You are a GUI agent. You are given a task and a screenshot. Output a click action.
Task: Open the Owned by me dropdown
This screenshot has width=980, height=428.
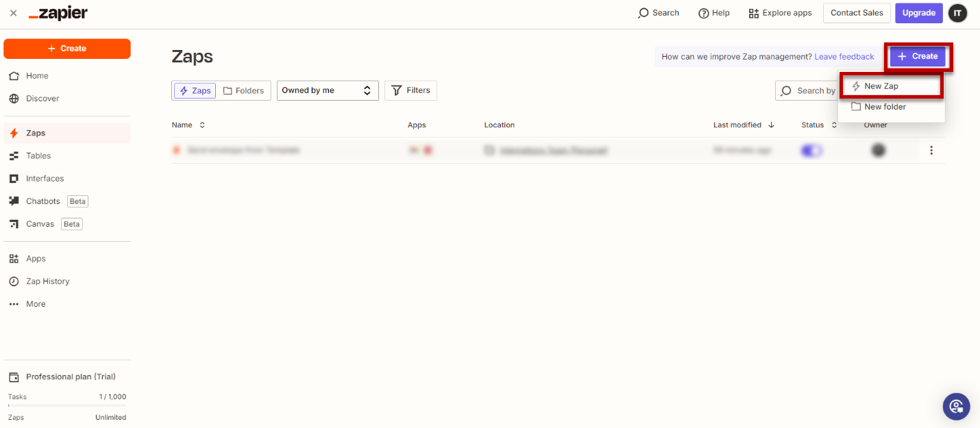coord(328,90)
